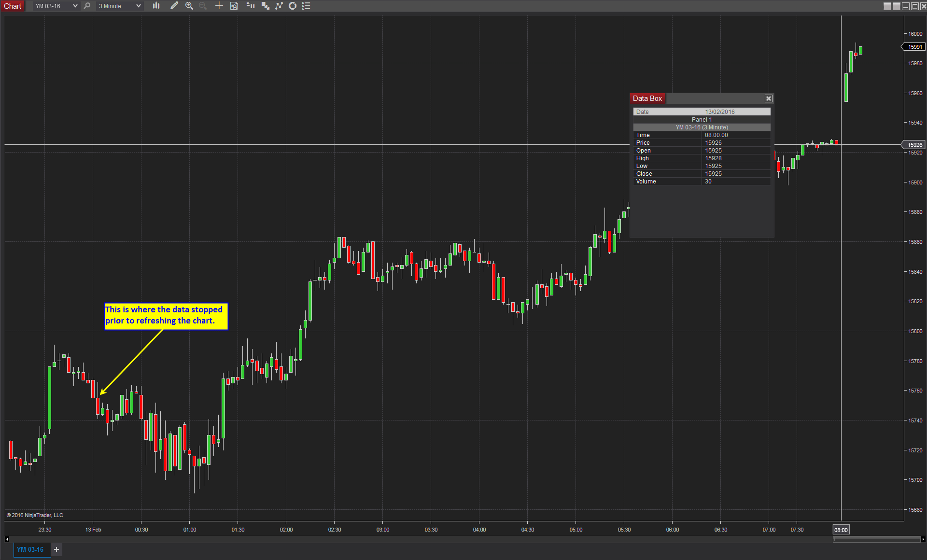This screenshot has height=560, width=927.
Task: Click the instrument search magnifier icon
Action: (87, 6)
